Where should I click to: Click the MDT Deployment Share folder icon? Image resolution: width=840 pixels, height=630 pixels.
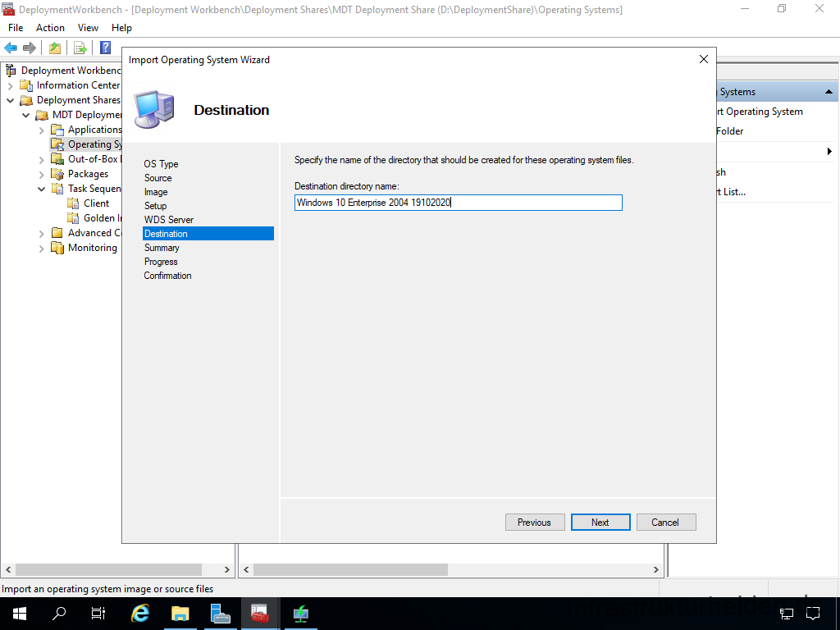42,115
